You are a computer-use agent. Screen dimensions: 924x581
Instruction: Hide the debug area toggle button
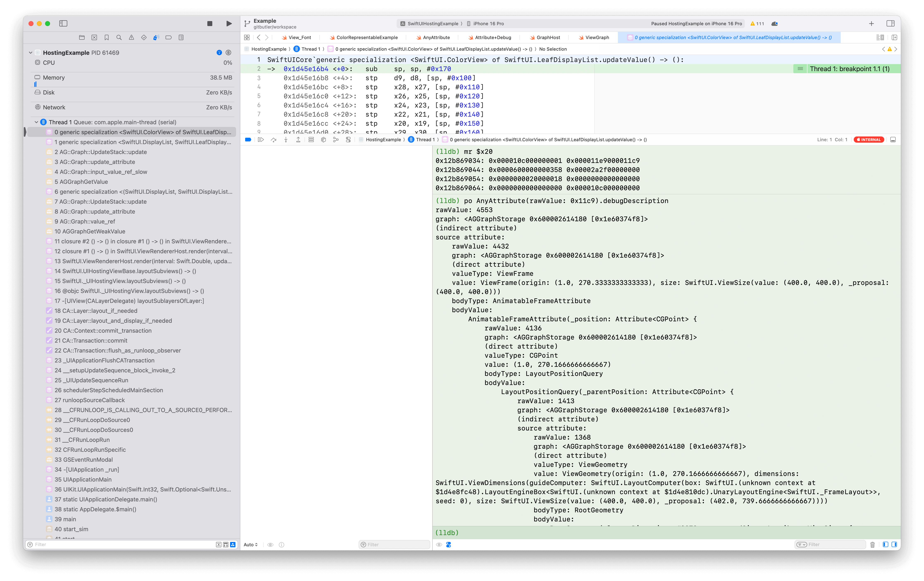coord(893,140)
